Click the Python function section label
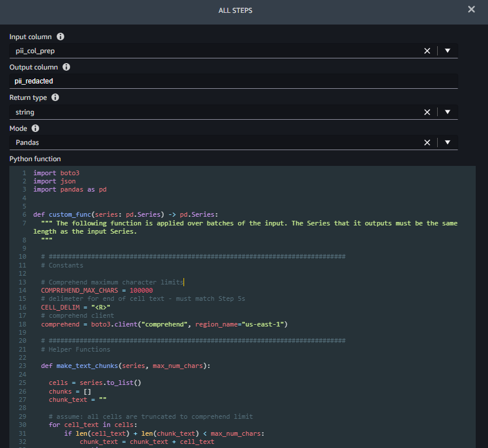The width and height of the screenshot is (488, 448). [34, 158]
